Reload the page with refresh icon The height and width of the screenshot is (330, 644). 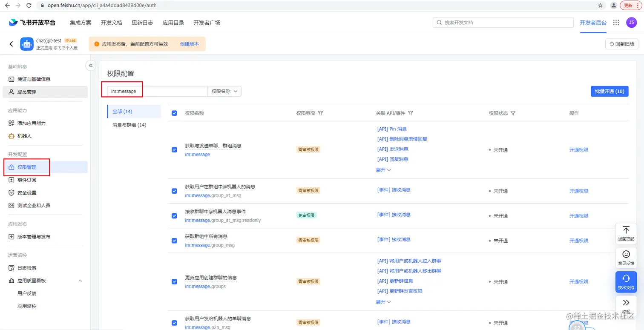coord(29,6)
